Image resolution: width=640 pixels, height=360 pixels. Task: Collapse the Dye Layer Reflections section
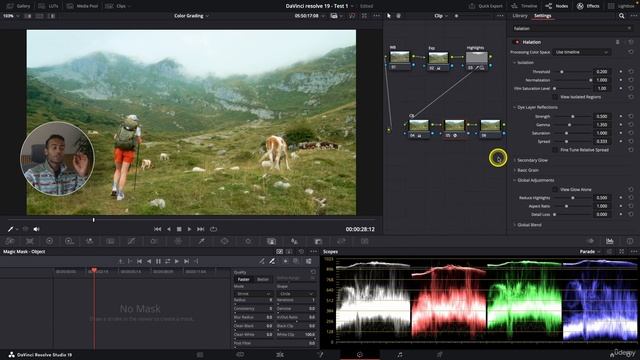pos(535,107)
